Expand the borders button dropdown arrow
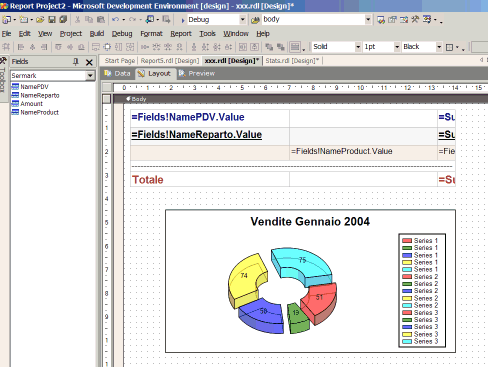The width and height of the screenshot is (488, 367). coord(457,47)
